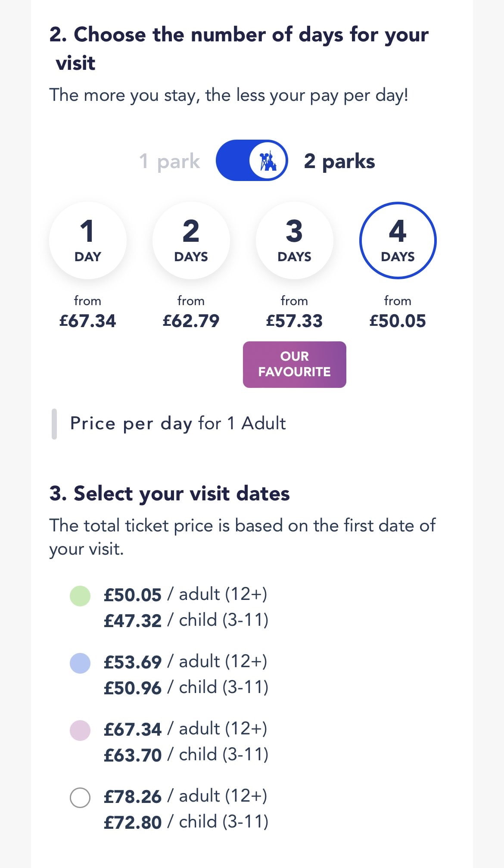Toggle the 1 park / 2 parks switch
504x868 pixels.
(252, 160)
